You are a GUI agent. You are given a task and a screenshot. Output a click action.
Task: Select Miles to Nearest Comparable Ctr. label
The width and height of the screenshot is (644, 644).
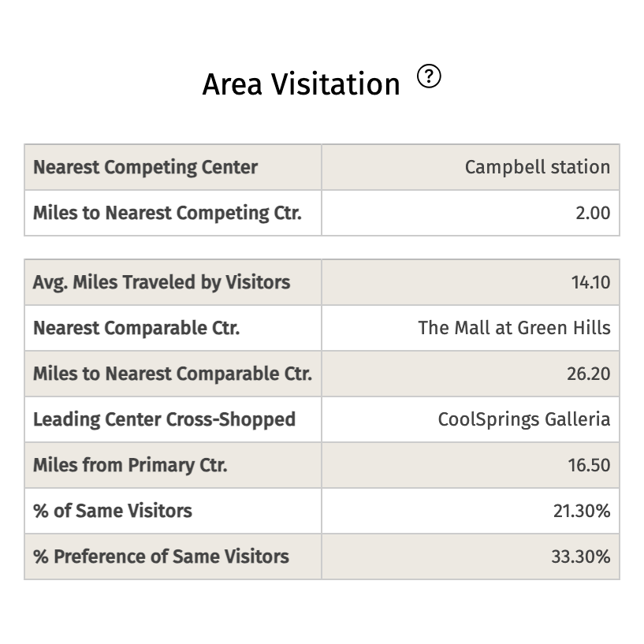tap(173, 374)
